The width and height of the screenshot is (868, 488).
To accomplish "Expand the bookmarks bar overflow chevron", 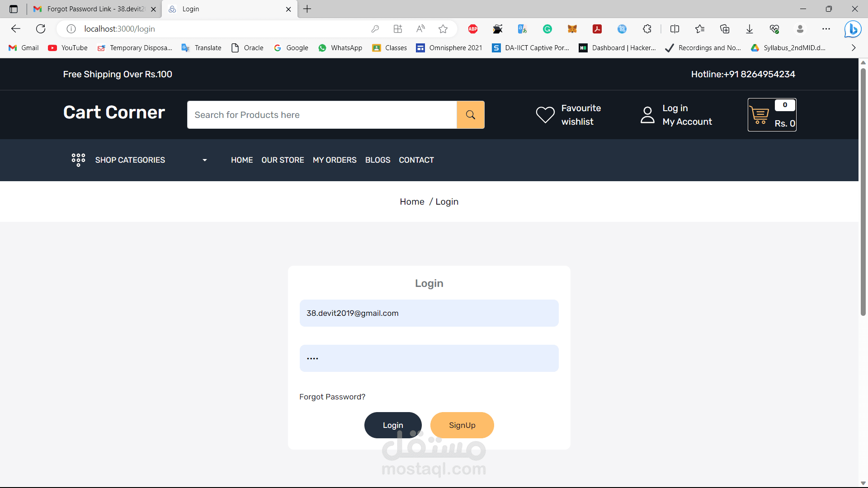I will tap(854, 48).
